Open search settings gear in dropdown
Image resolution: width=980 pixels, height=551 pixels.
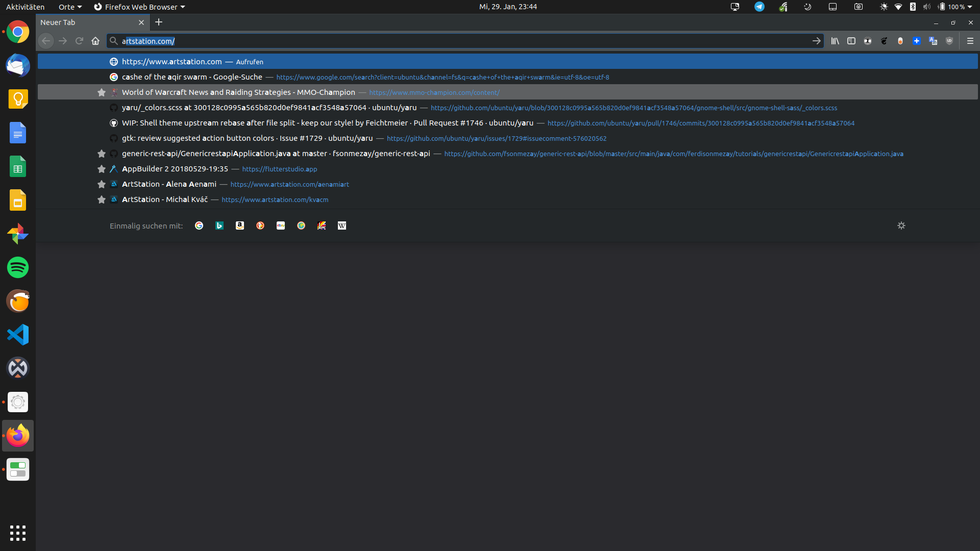coord(901,226)
